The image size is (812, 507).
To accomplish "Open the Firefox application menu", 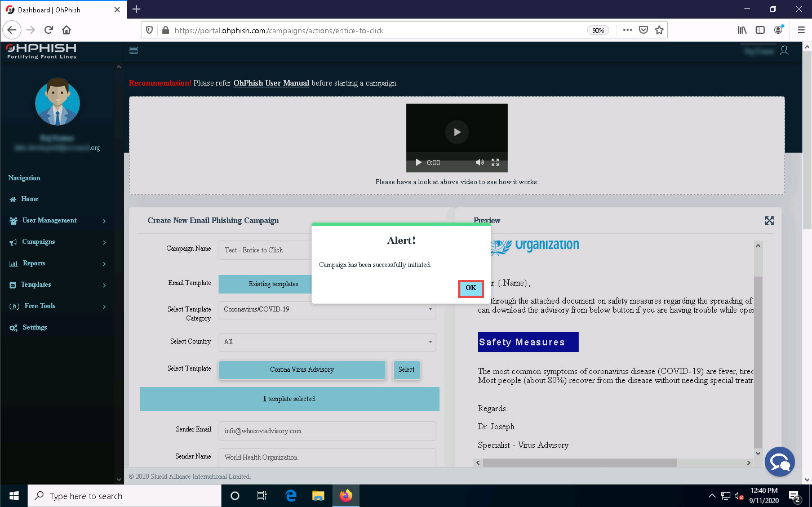I will [x=801, y=30].
